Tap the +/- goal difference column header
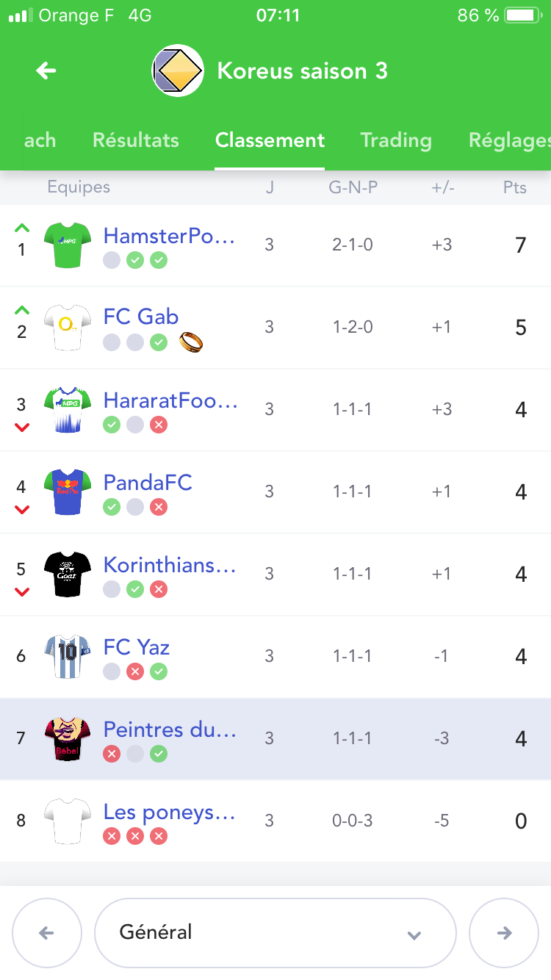This screenshot has height=980, width=551. 442,187
